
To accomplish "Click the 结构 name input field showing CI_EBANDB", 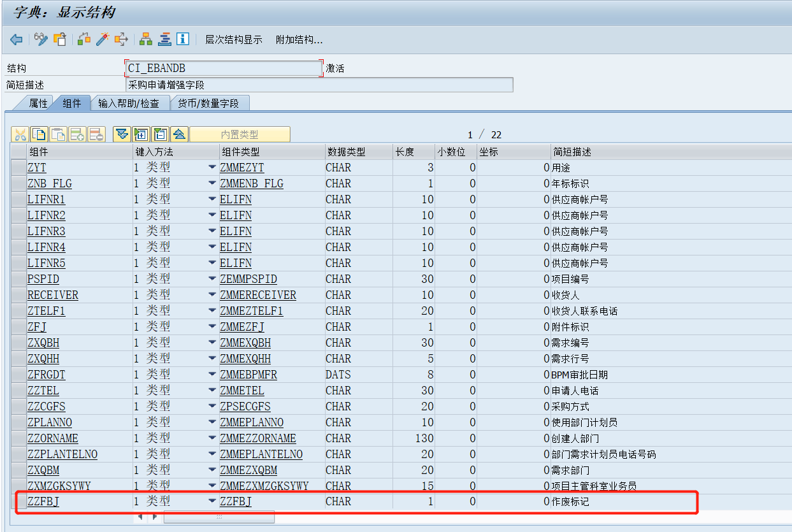I will (x=223, y=66).
